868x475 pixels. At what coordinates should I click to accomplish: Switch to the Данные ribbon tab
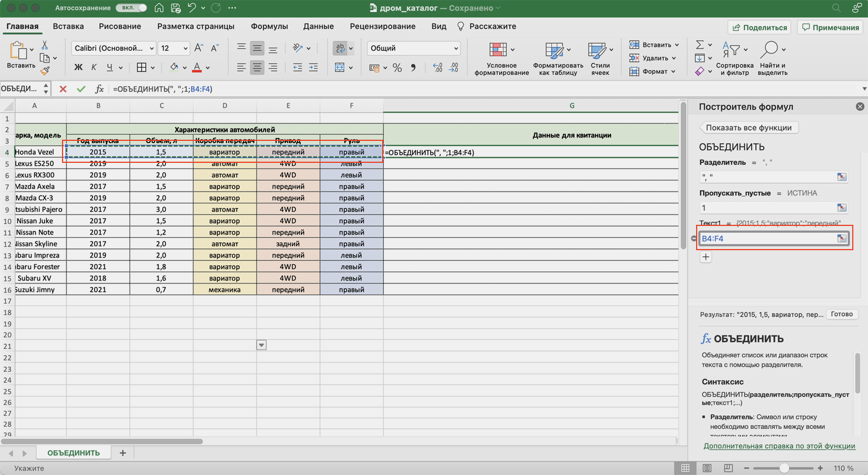(318, 26)
